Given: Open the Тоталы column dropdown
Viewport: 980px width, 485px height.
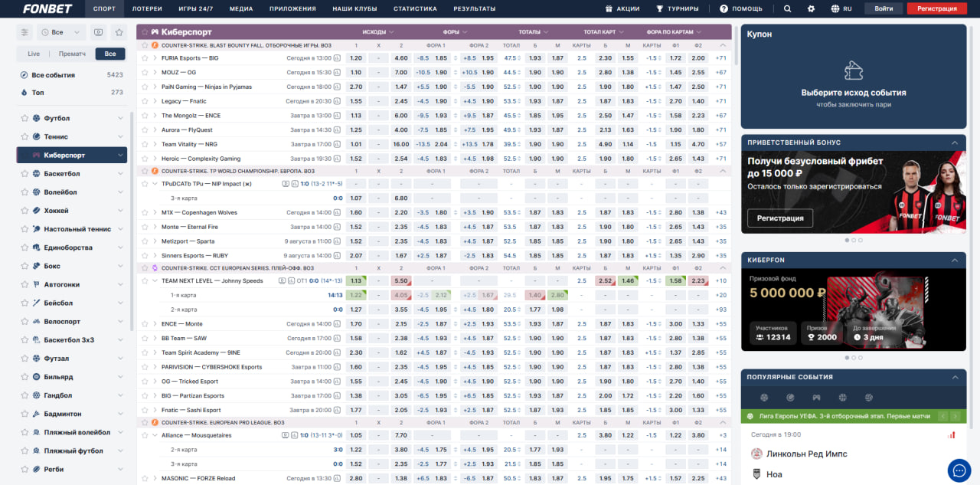Looking at the screenshot, I should 534,32.
